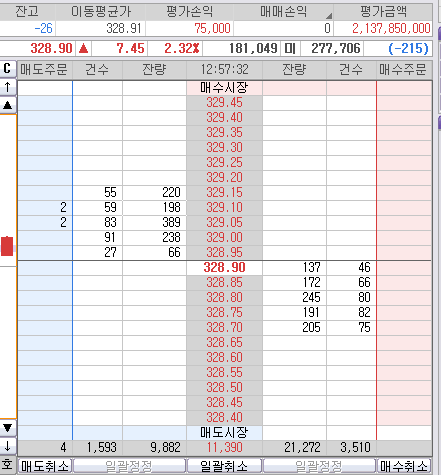
Task: Click the 평가금액 value 2,137,850,000
Action: pyautogui.click(x=391, y=28)
